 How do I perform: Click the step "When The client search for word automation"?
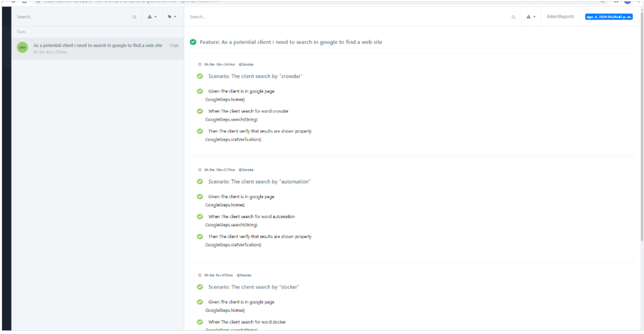252,217
